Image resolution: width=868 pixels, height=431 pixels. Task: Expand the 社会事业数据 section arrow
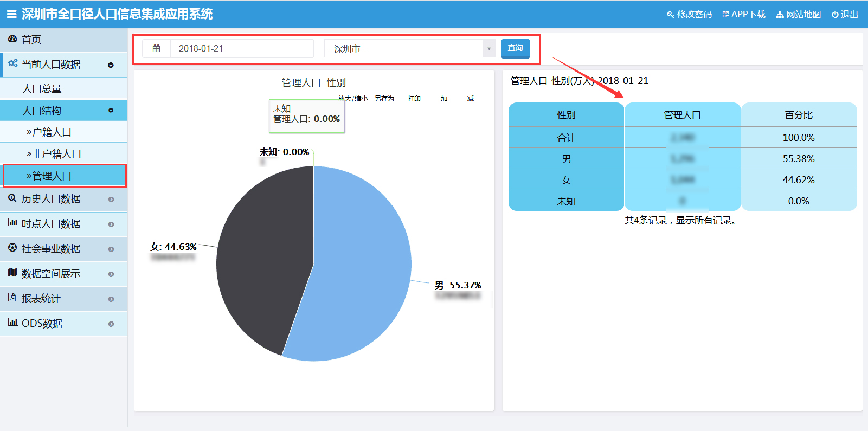pos(111,249)
